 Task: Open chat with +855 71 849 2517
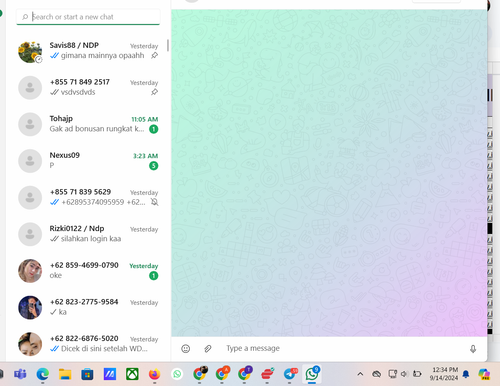coord(88,87)
